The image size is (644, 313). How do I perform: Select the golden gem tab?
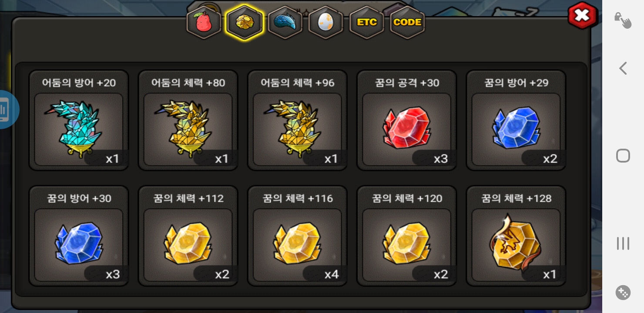245,23
